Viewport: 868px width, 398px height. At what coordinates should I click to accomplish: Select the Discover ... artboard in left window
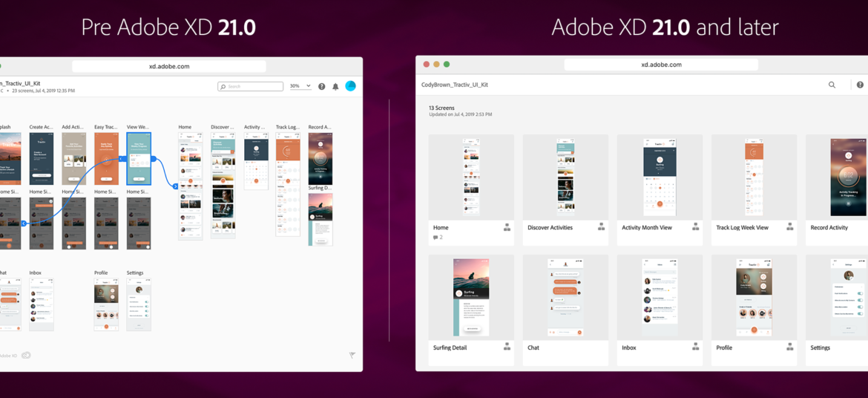[x=223, y=185]
